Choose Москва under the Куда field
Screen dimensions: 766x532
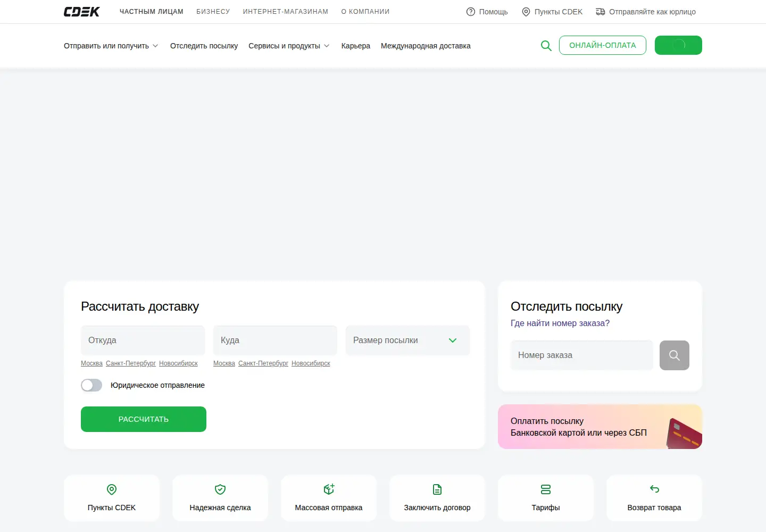point(224,363)
